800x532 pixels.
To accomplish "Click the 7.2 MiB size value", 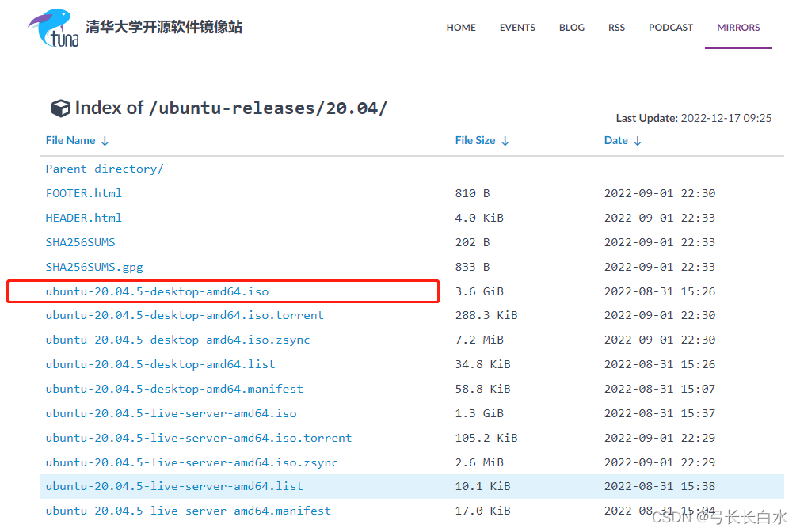I will [x=479, y=340].
